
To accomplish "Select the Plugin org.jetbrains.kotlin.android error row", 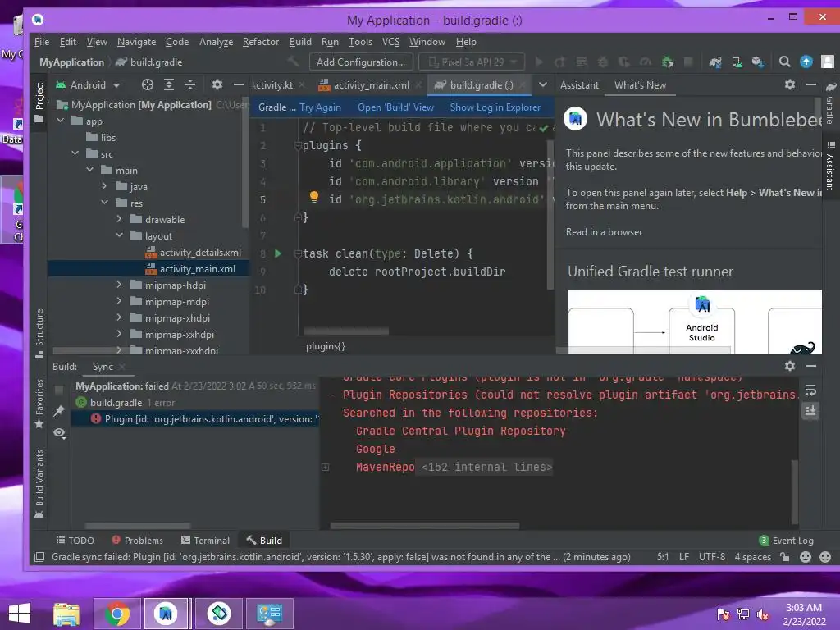I will tap(195, 419).
